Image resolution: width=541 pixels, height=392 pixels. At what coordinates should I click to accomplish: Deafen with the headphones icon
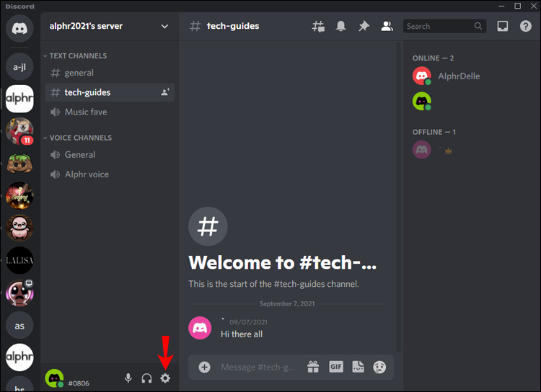(x=146, y=378)
